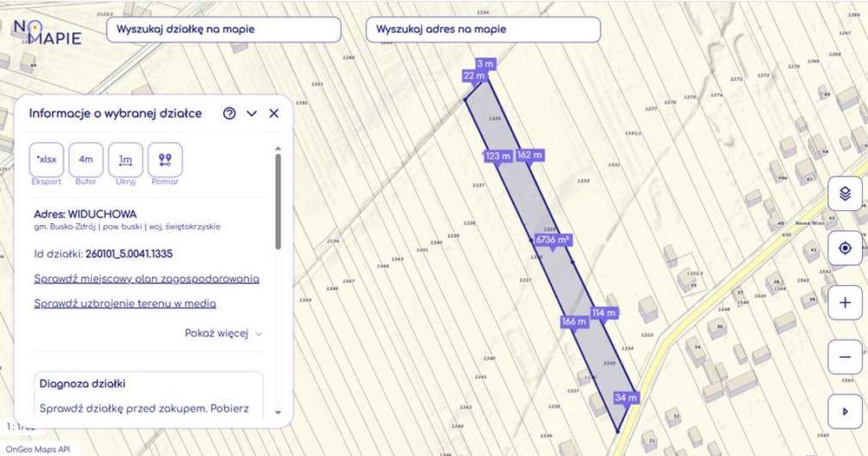This screenshot has width=868, height=456.
Task: Click the panel scrollbar thumb
Action: click(278, 202)
